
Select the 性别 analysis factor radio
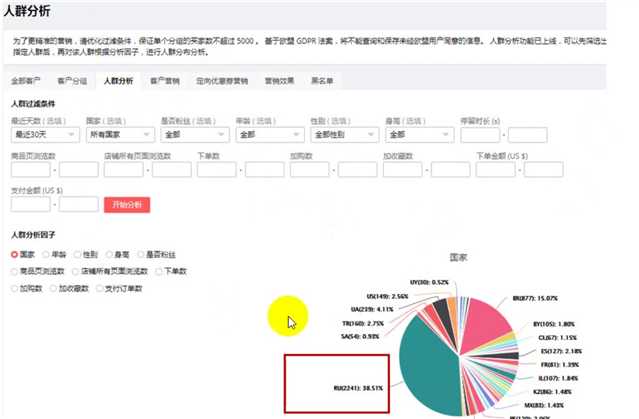(x=77, y=254)
